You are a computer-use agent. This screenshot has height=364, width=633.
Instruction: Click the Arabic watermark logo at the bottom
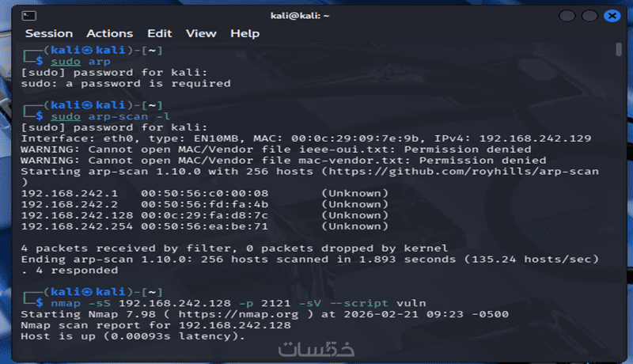[316, 350]
